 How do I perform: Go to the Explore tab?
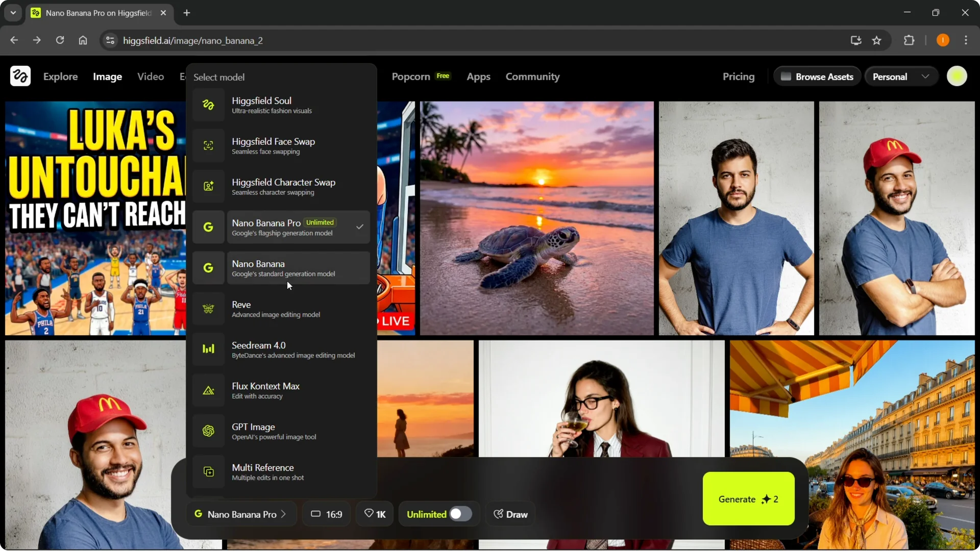click(60, 77)
